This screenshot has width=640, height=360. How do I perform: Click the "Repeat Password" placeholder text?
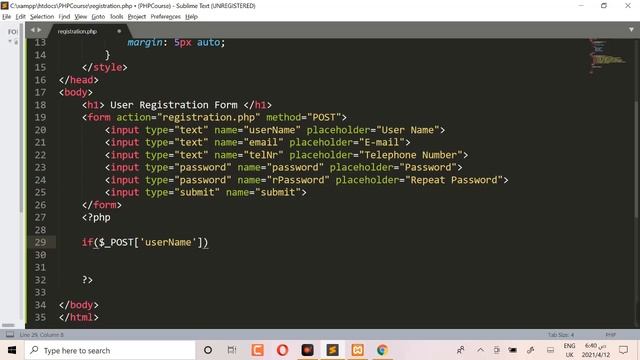tap(454, 180)
